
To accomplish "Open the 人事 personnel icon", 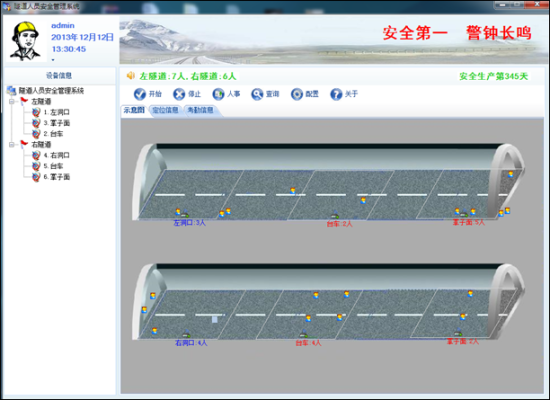I will (218, 94).
